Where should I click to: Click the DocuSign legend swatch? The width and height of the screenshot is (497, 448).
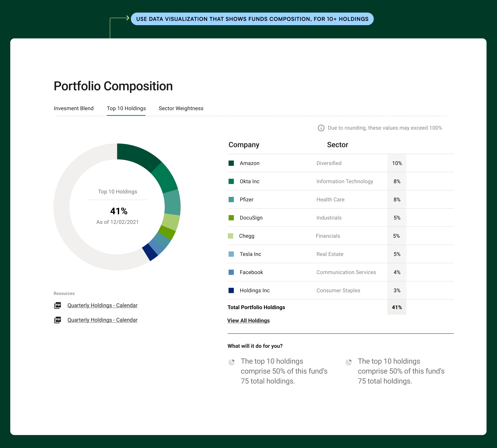pos(231,218)
